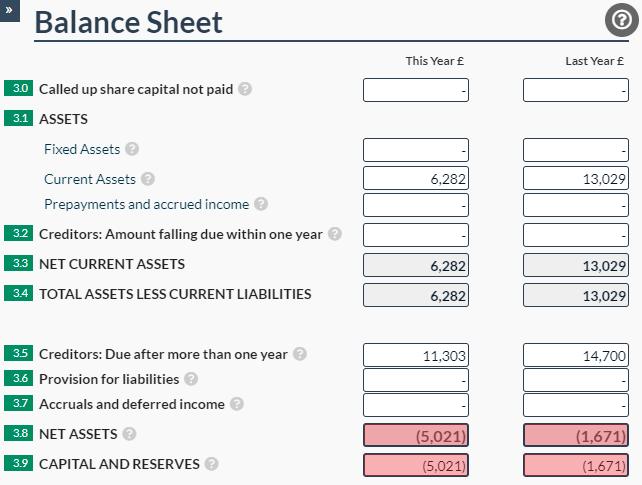Expand the collapsed sidebar with double chevron

click(x=10, y=10)
